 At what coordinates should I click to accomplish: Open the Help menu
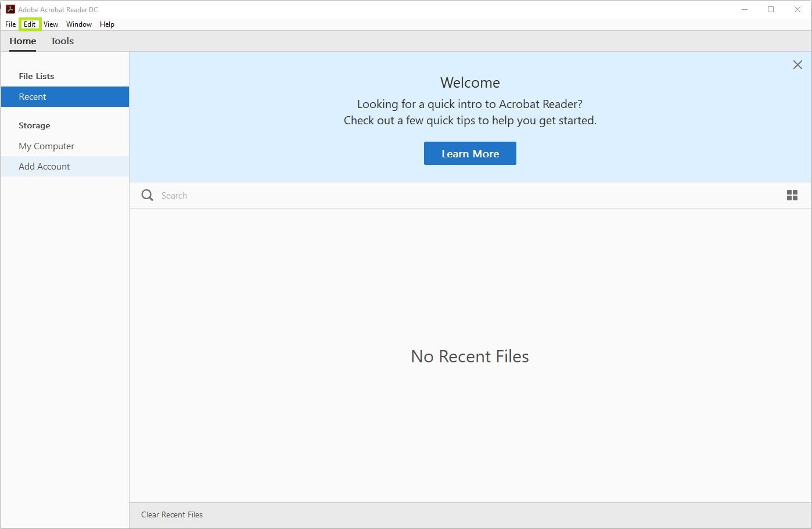[x=107, y=24]
